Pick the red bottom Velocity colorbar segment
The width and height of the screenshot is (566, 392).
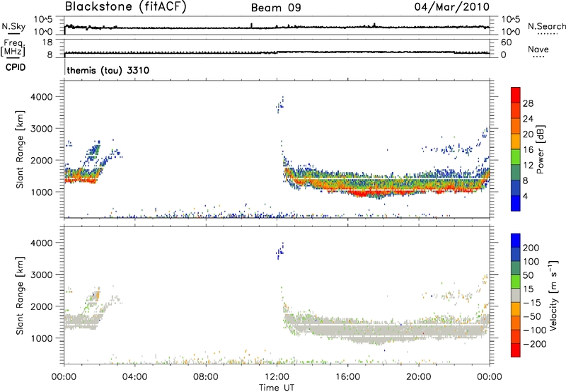[516, 350]
